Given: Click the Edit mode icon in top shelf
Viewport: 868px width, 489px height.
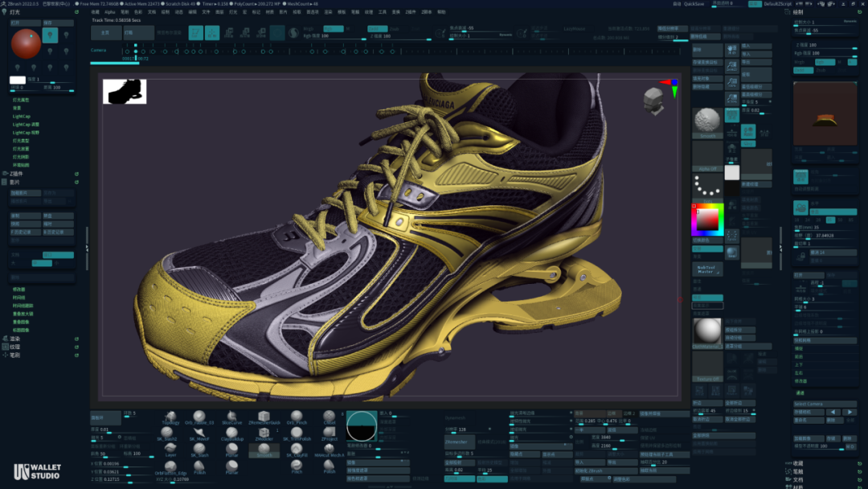Looking at the screenshot, I should [x=195, y=33].
